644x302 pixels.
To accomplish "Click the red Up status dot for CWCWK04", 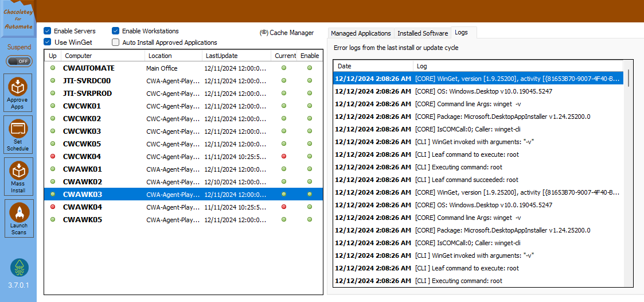I will click(x=52, y=156).
